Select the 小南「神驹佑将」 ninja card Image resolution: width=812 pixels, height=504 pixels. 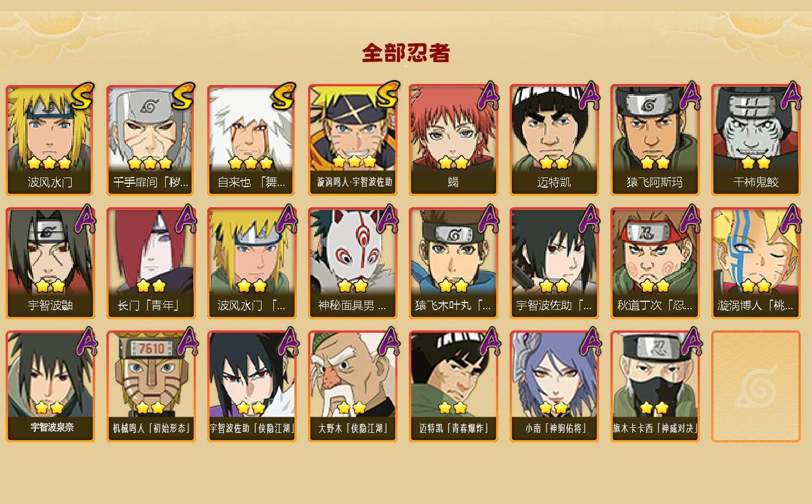(x=554, y=386)
